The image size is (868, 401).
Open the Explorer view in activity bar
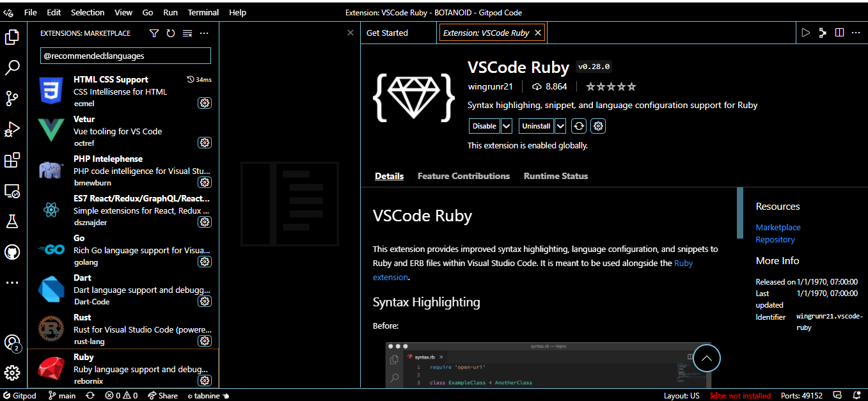pos(12,37)
